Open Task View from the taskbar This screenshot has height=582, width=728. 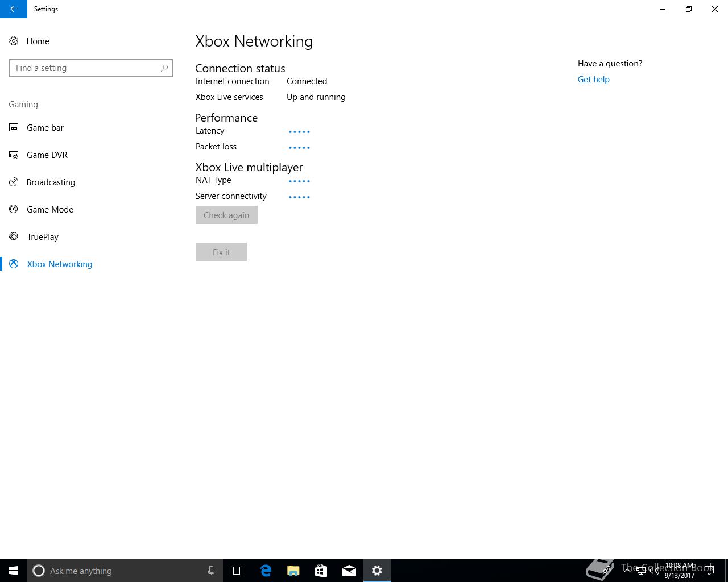[x=237, y=571]
